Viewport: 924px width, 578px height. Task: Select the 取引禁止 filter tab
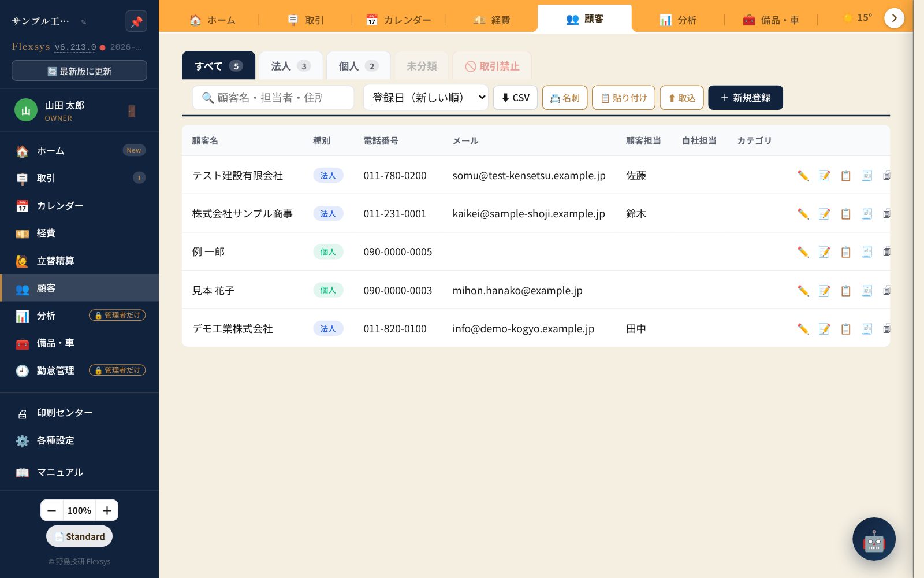pos(492,66)
